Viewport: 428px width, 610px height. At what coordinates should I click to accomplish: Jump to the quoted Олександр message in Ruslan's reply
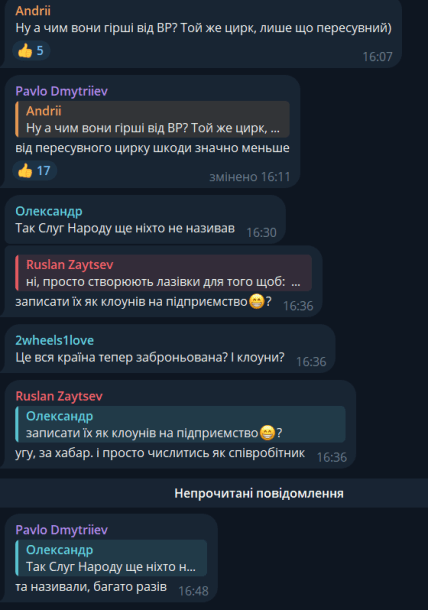pos(180,424)
